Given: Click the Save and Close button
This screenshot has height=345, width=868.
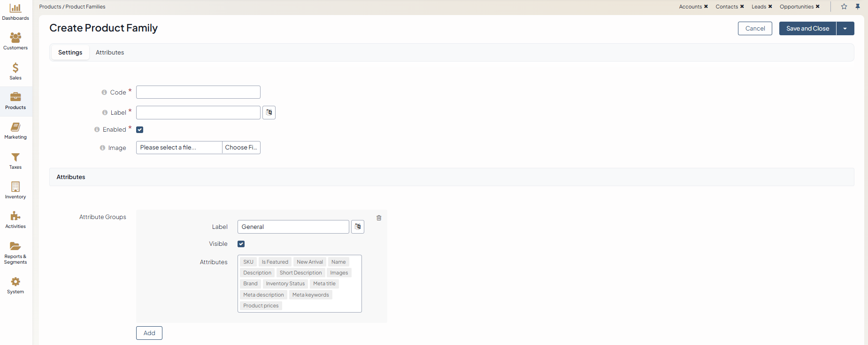Looking at the screenshot, I should click(808, 29).
